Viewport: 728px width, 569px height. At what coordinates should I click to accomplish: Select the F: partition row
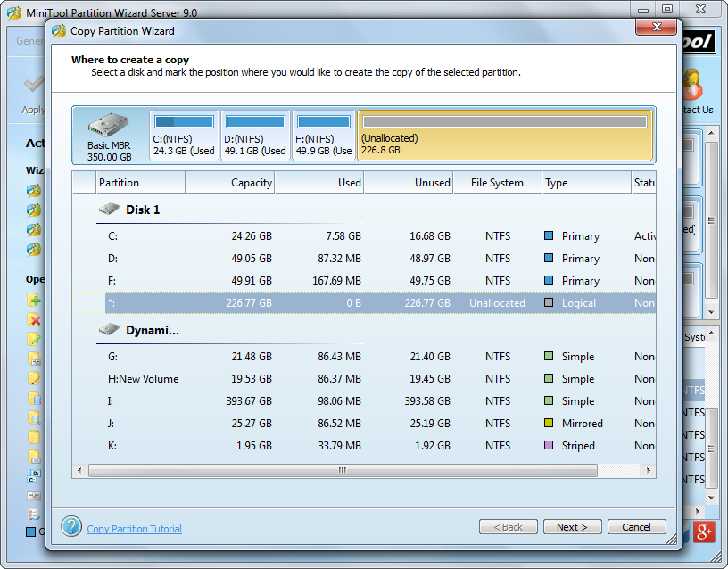pos(364,281)
